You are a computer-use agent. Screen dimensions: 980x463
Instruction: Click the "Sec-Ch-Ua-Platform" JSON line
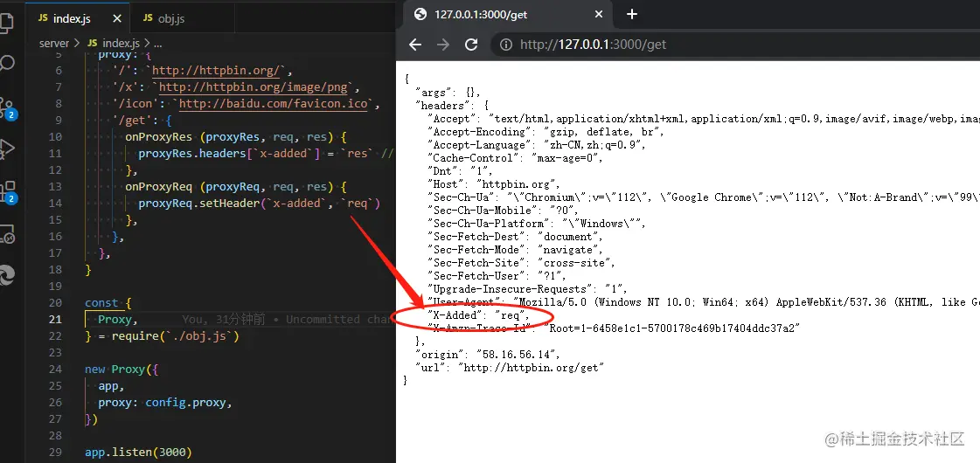536,224
